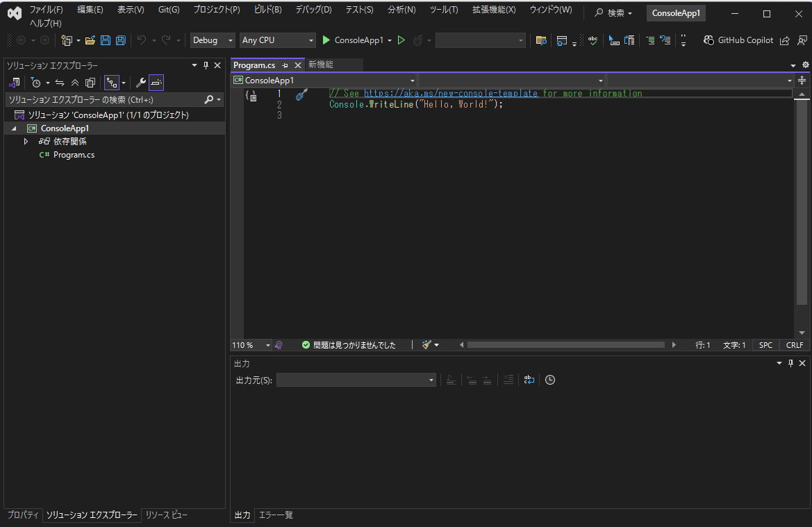This screenshot has height=527, width=812.
Task: Toggle word wrap in the output panel
Action: click(x=529, y=380)
